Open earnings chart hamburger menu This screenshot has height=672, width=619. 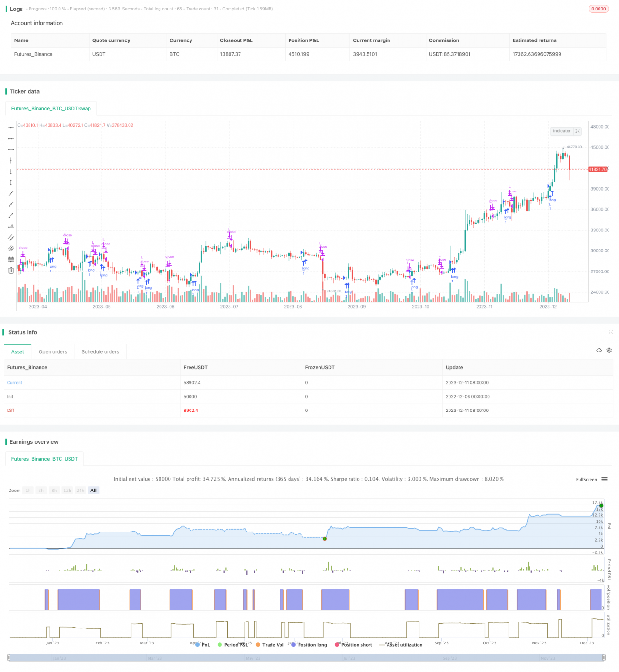pyautogui.click(x=604, y=479)
